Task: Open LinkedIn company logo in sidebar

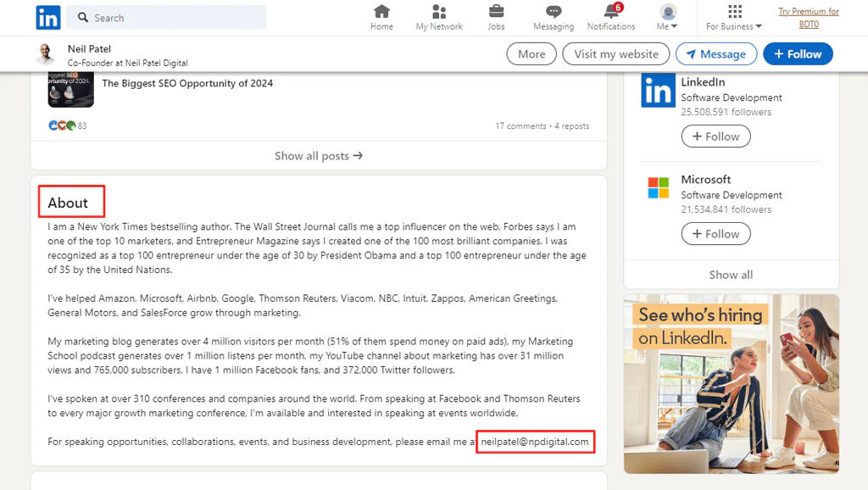Action: [x=658, y=90]
